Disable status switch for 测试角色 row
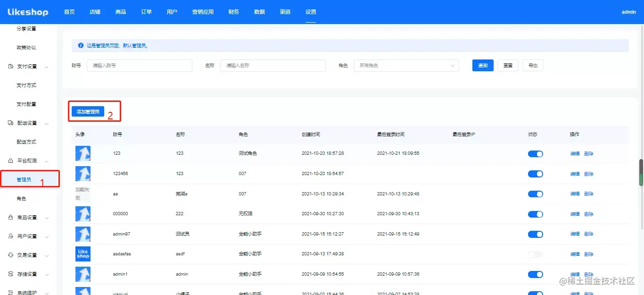This screenshot has width=644, height=295. point(536,154)
